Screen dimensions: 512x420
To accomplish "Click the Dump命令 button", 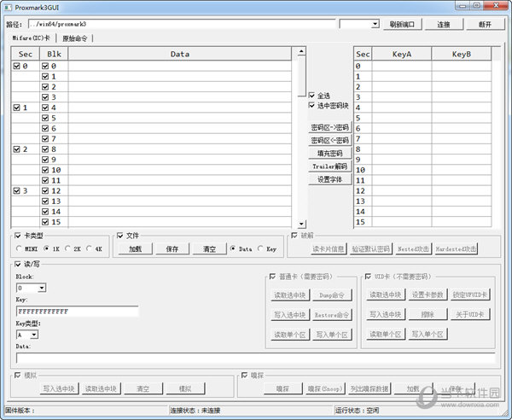I will pos(332,295).
